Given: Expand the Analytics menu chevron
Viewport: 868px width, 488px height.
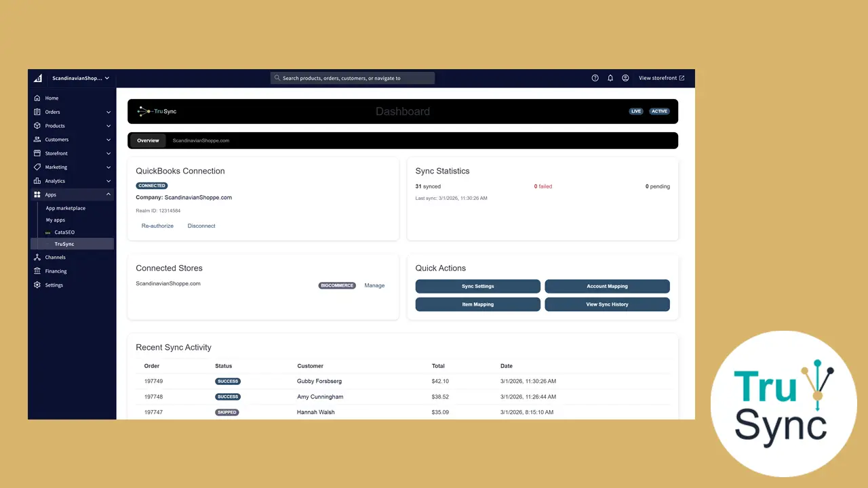Looking at the screenshot, I should point(108,181).
